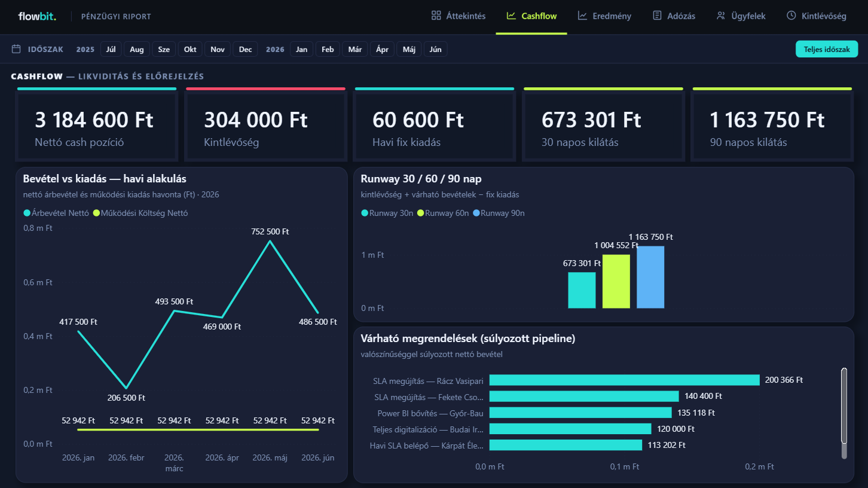Viewport: 868px width, 488px height.
Task: Select the Ápr month filter
Action: pyautogui.click(x=382, y=50)
